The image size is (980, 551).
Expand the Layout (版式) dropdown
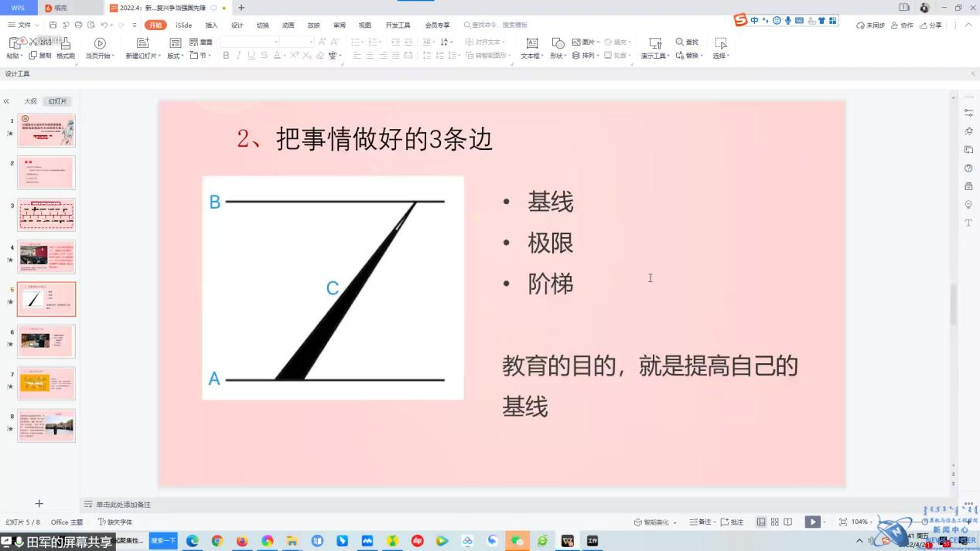[x=175, y=56]
